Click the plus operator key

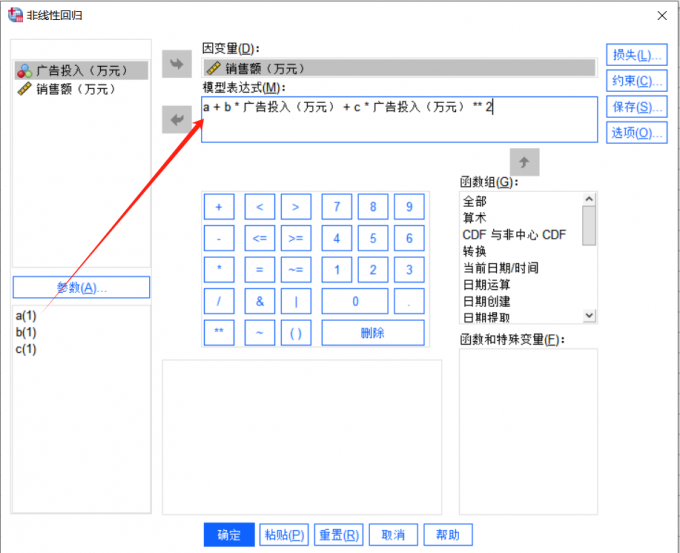coord(219,207)
